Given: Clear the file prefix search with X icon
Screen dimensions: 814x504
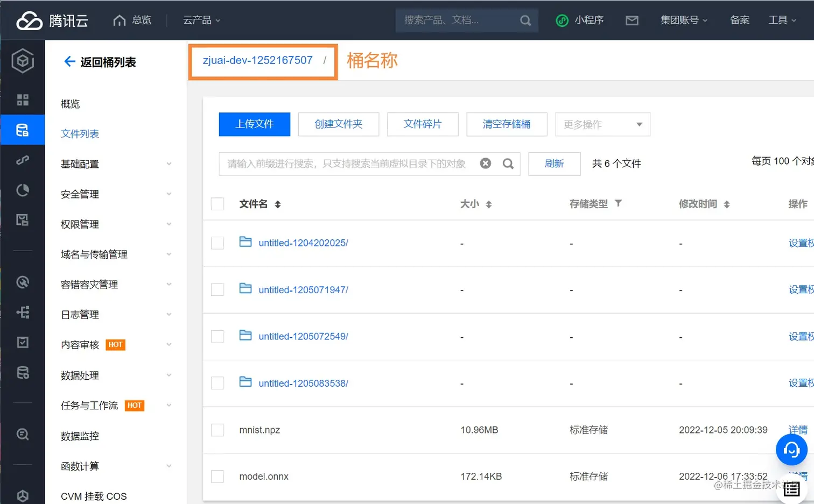Looking at the screenshot, I should (486, 164).
